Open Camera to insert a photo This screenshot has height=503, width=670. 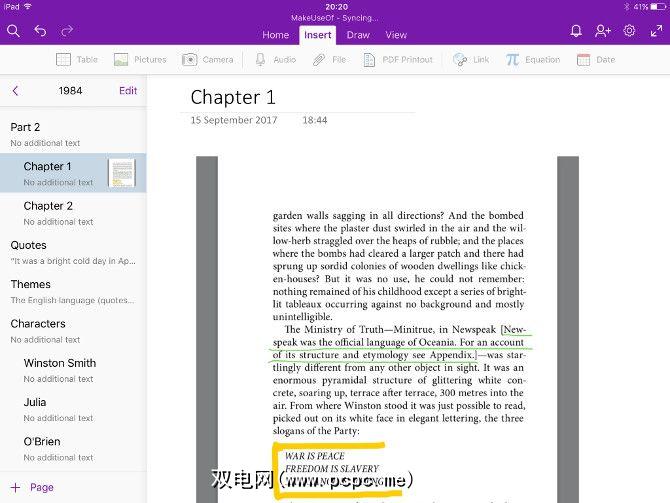tap(208, 59)
